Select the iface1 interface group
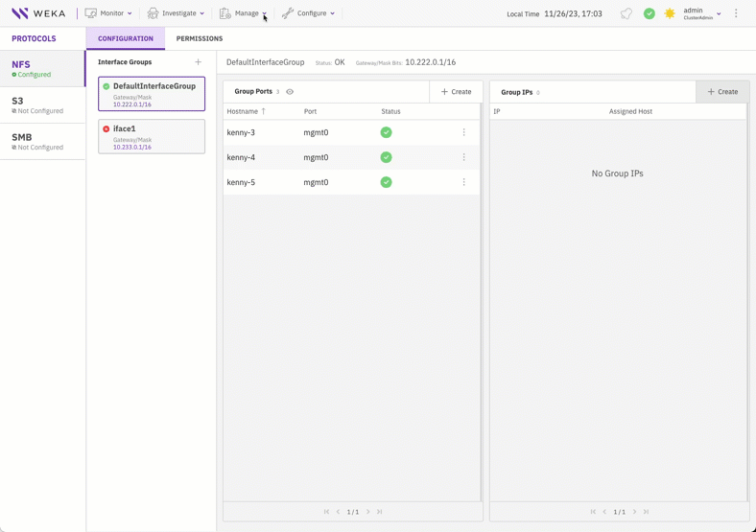 point(152,136)
